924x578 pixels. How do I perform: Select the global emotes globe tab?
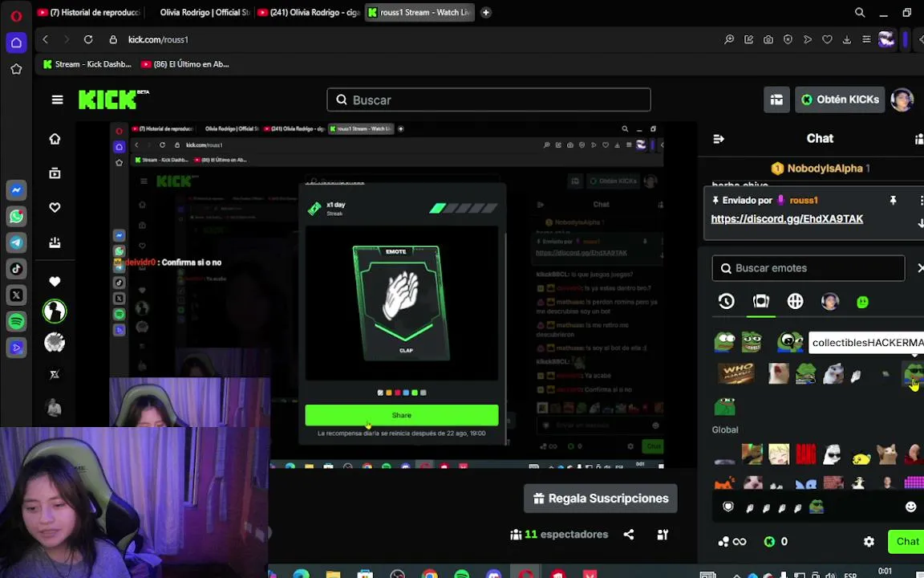(795, 301)
